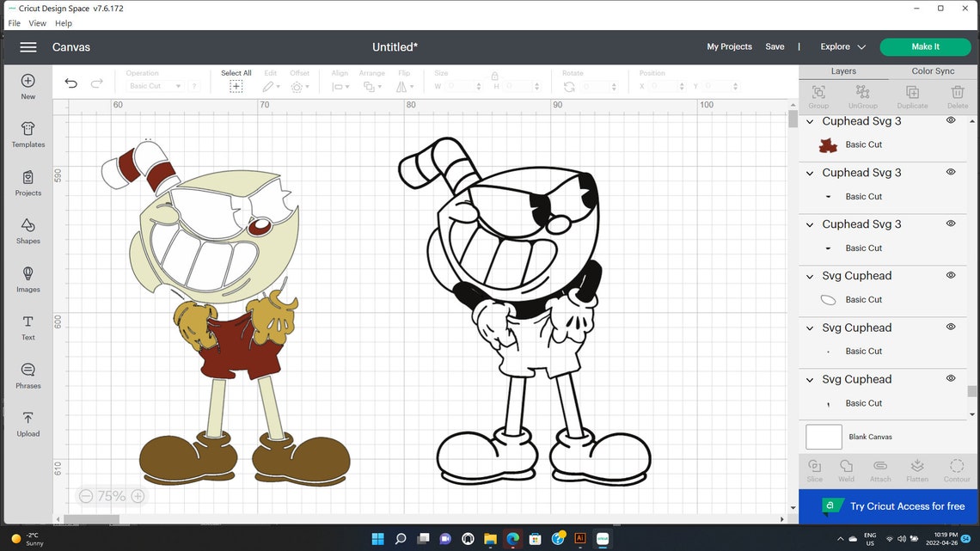The image size is (980, 551).
Task: Click the Make It button
Action: point(925,46)
